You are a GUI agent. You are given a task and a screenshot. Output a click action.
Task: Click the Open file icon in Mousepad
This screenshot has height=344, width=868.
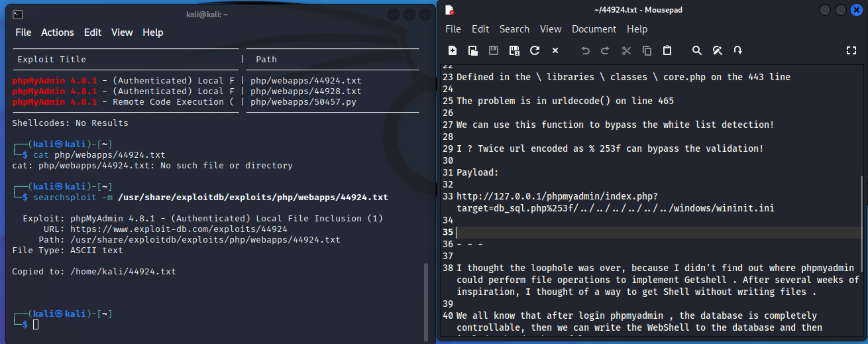(x=473, y=50)
